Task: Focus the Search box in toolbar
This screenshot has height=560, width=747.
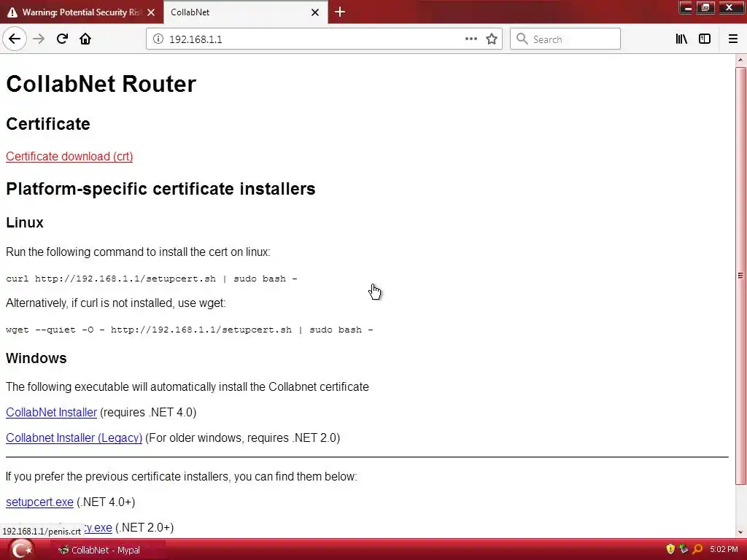Action: (x=565, y=39)
